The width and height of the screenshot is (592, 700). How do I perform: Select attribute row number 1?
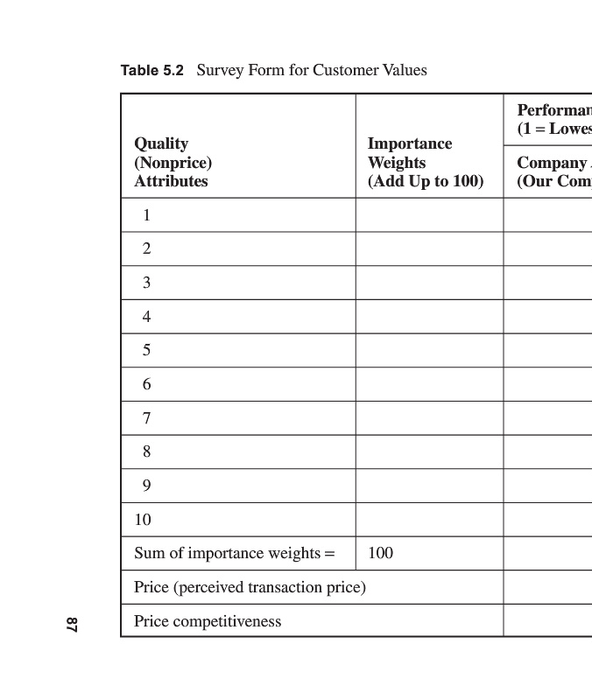(147, 215)
